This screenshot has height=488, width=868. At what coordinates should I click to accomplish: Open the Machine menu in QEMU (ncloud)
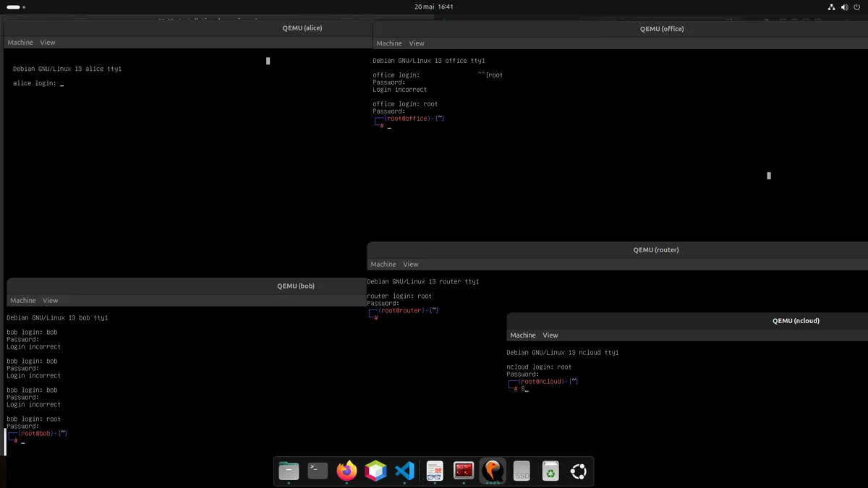click(x=523, y=335)
